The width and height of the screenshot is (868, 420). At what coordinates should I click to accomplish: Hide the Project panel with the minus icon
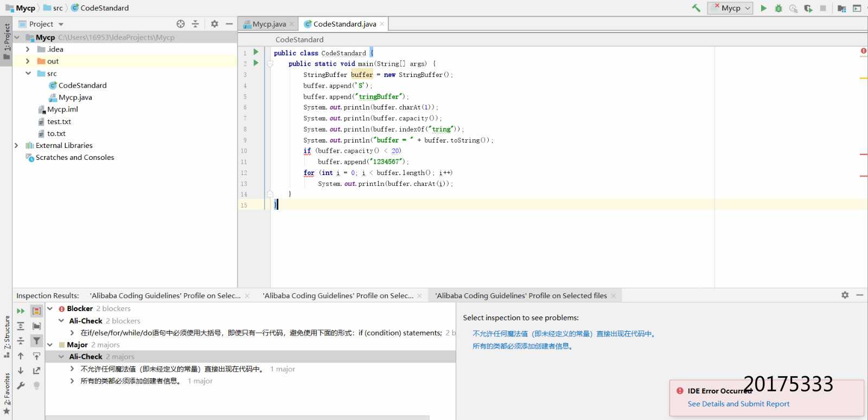pyautogui.click(x=229, y=24)
